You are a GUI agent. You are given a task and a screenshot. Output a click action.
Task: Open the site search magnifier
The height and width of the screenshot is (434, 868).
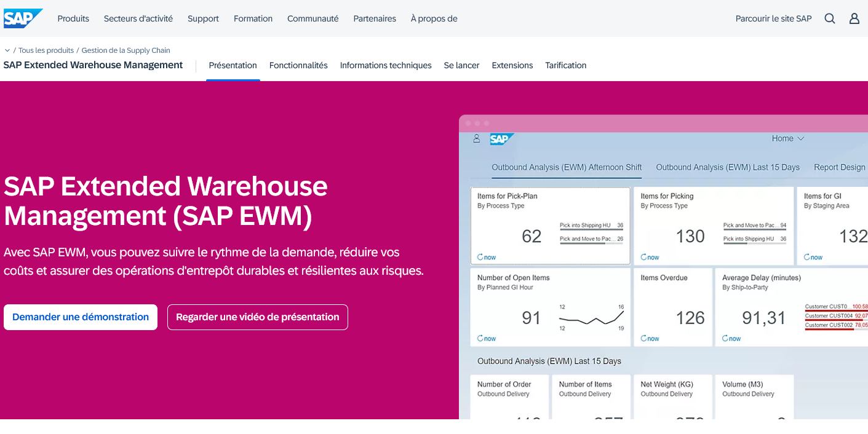pos(830,18)
